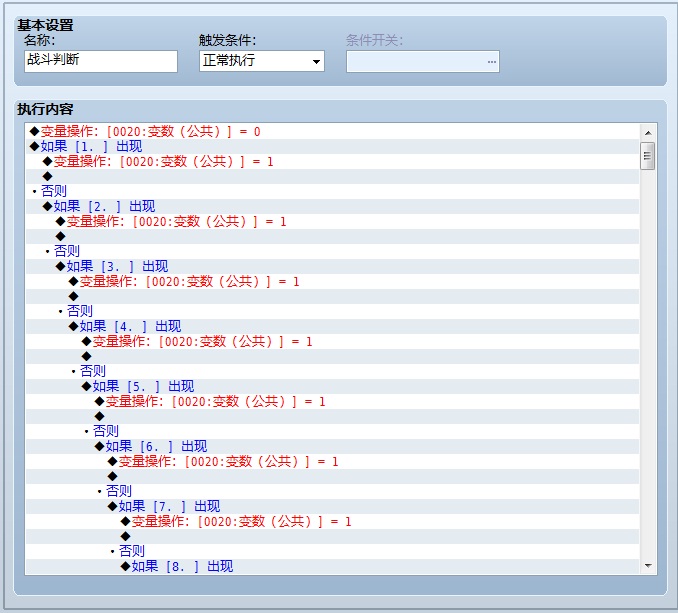Select the 否则 line above 如果 [6. ]
This screenshot has height=613, width=678.
[x=332, y=432]
